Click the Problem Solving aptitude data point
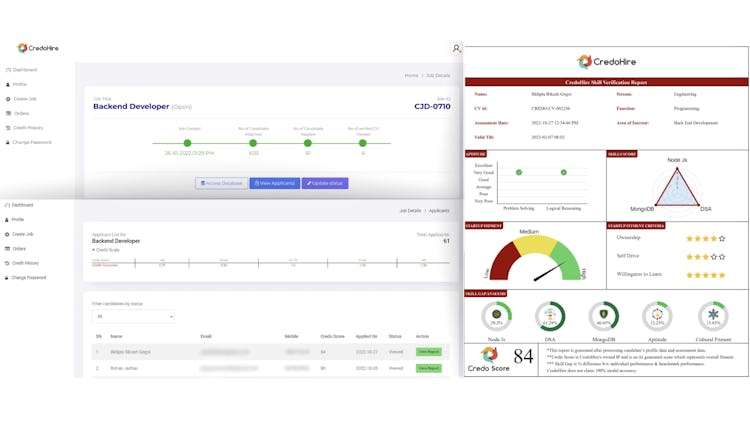Image resolution: width=750 pixels, height=422 pixels. (519, 172)
